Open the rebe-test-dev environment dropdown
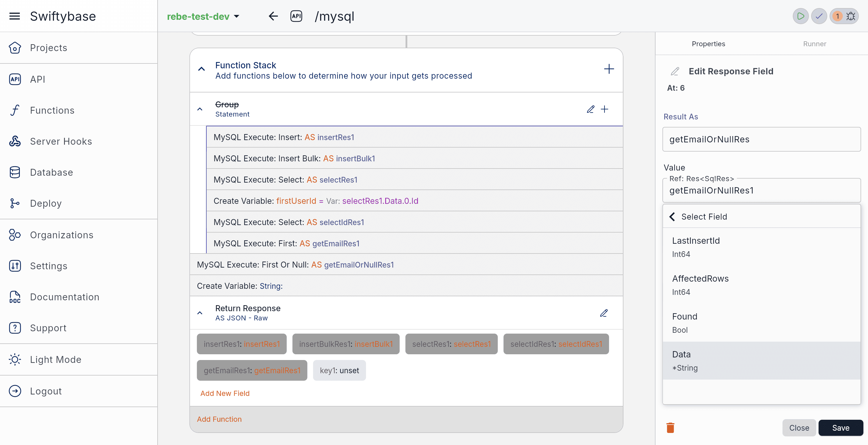Image resolution: width=868 pixels, height=445 pixels. pyautogui.click(x=203, y=16)
